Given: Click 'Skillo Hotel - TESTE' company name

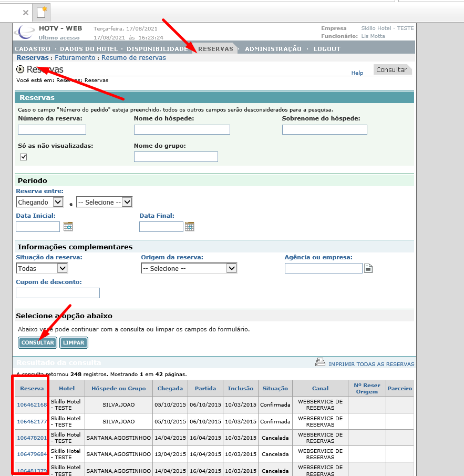Looking at the screenshot, I should tap(387, 28).
